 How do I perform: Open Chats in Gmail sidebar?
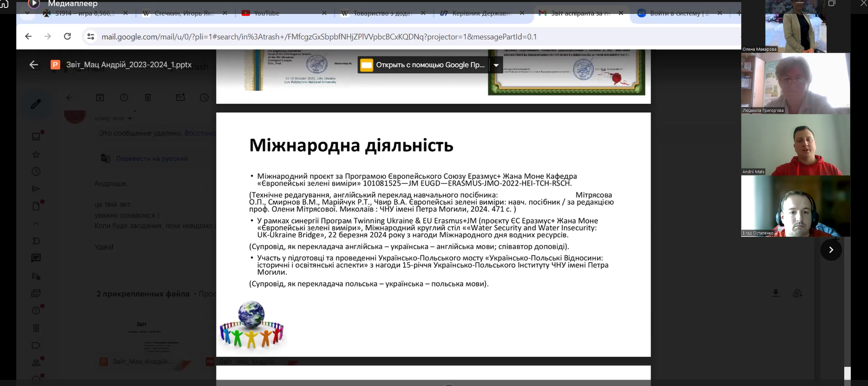coord(36,258)
